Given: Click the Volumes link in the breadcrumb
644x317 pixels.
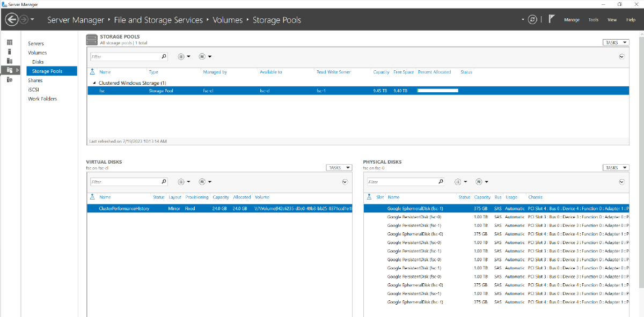Looking at the screenshot, I should [228, 19].
